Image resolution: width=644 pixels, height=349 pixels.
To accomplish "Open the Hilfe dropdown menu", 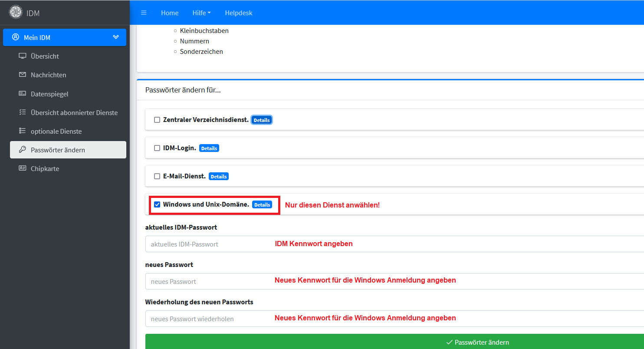I will pos(201,13).
